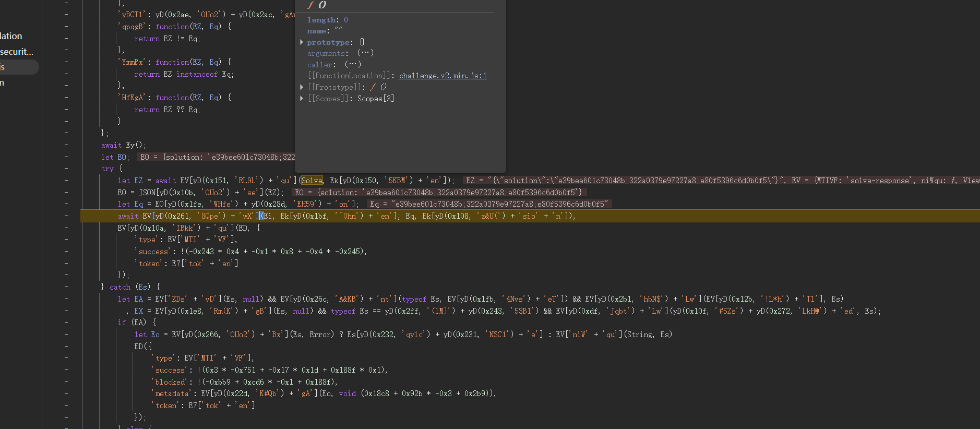The image size is (980, 429).
Task: Click the 'metadata' key in the code
Action: pos(172,394)
